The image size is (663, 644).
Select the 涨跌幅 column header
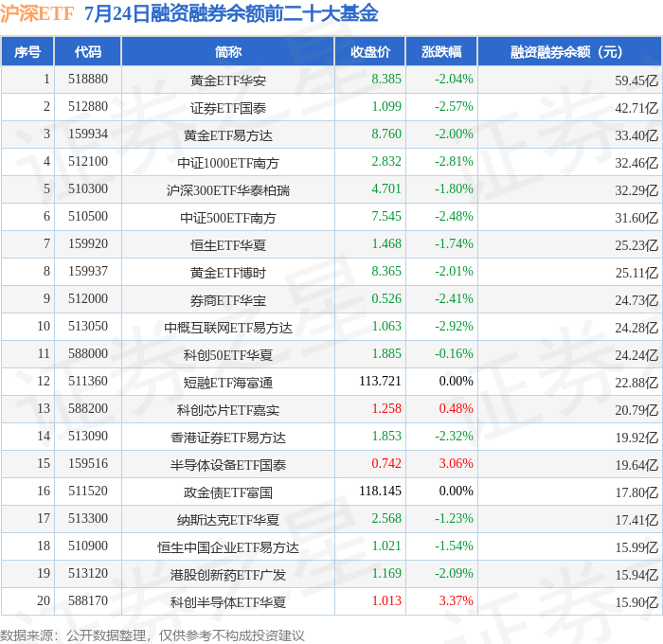click(441, 51)
